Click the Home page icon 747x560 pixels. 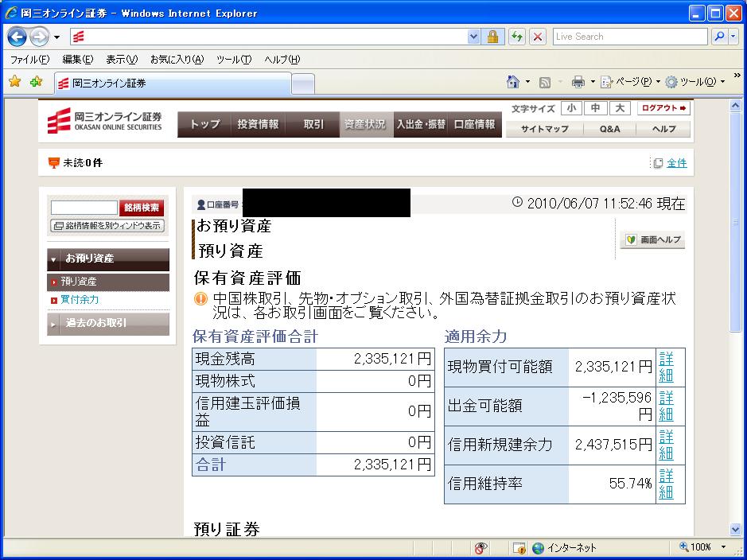coord(514,82)
